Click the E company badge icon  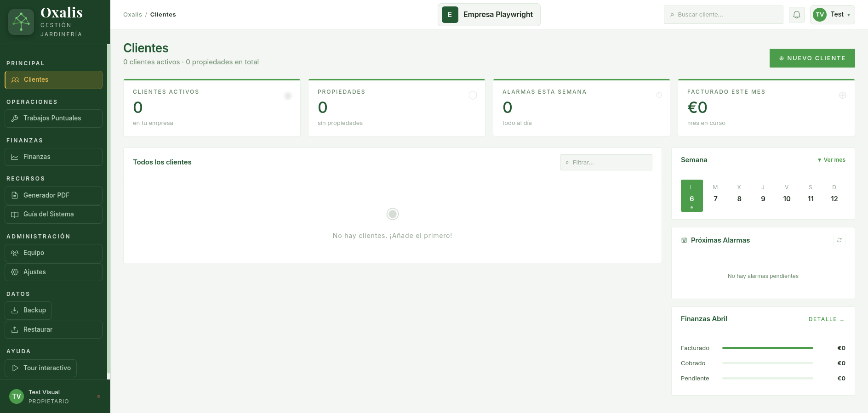pos(450,15)
